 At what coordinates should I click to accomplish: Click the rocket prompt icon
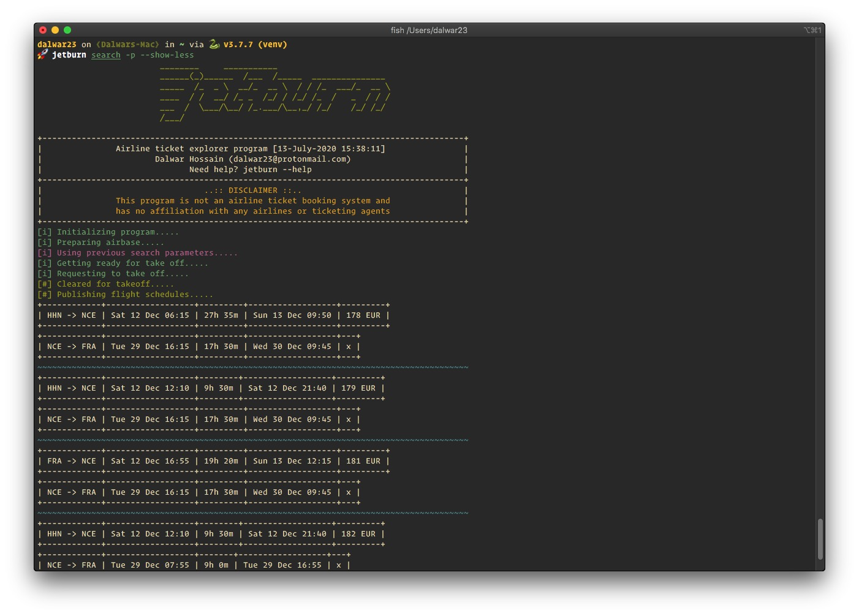(x=42, y=54)
